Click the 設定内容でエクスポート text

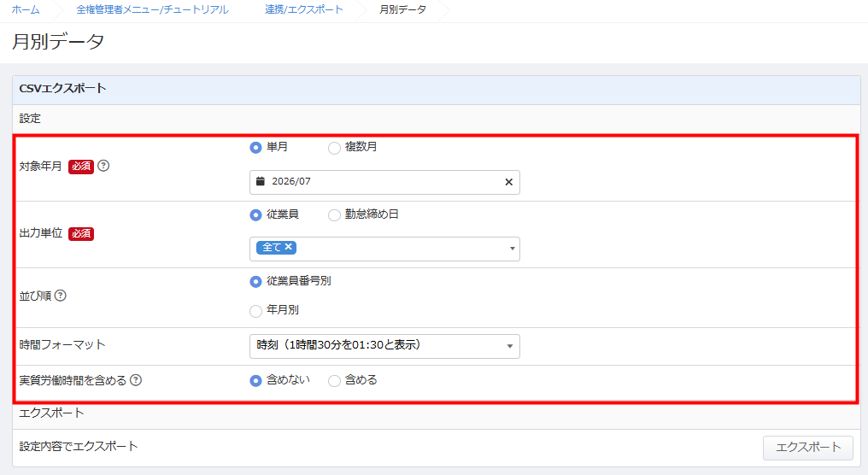[x=79, y=446]
